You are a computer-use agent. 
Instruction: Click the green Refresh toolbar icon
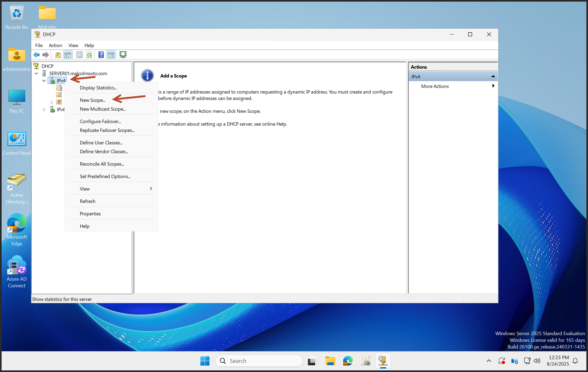[x=89, y=55]
